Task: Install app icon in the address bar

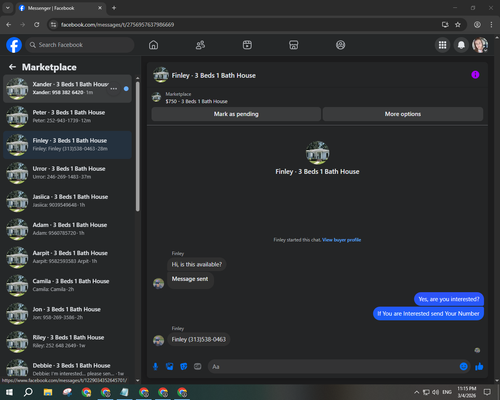Action: [445, 25]
